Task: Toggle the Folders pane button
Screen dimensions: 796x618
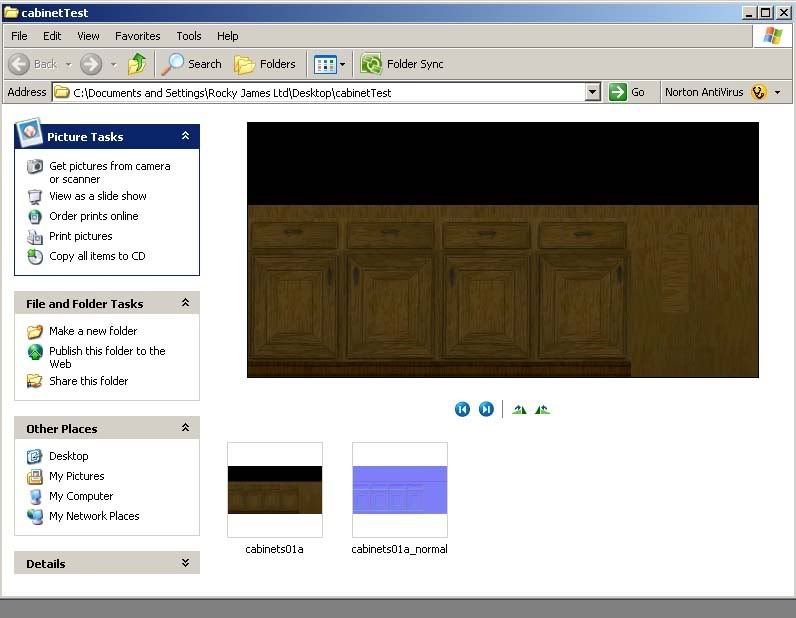Action: tap(265, 64)
